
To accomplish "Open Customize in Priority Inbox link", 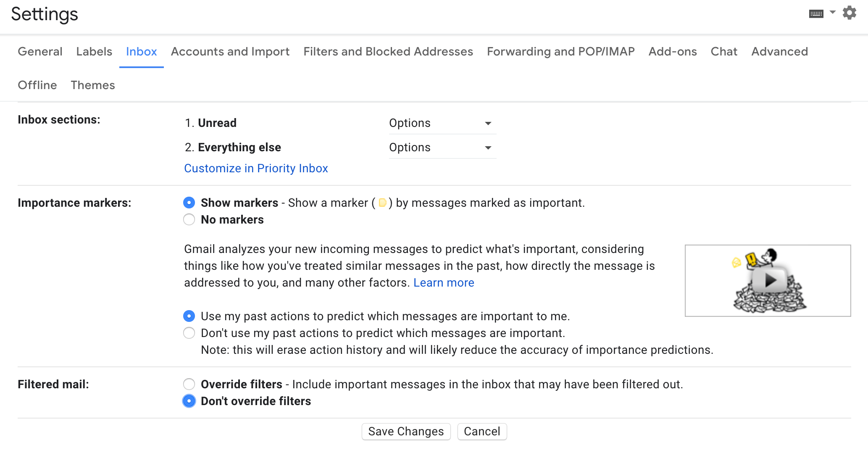I will pos(255,168).
